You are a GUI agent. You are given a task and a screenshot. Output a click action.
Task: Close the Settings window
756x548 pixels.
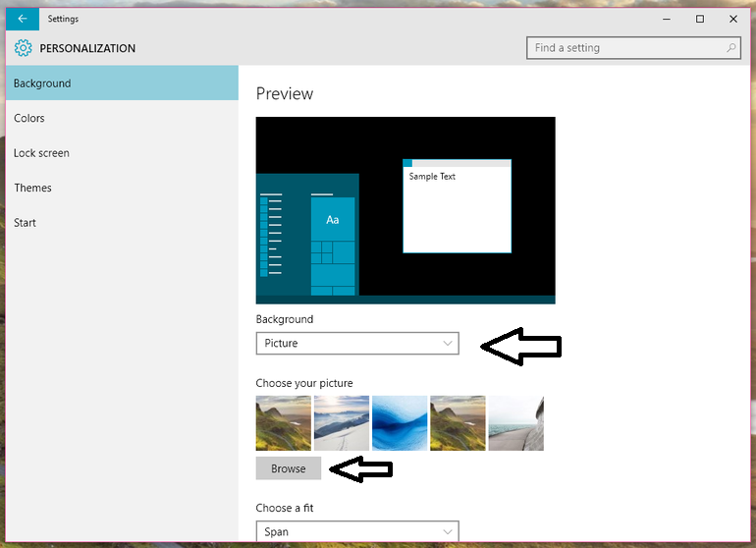[x=733, y=19]
